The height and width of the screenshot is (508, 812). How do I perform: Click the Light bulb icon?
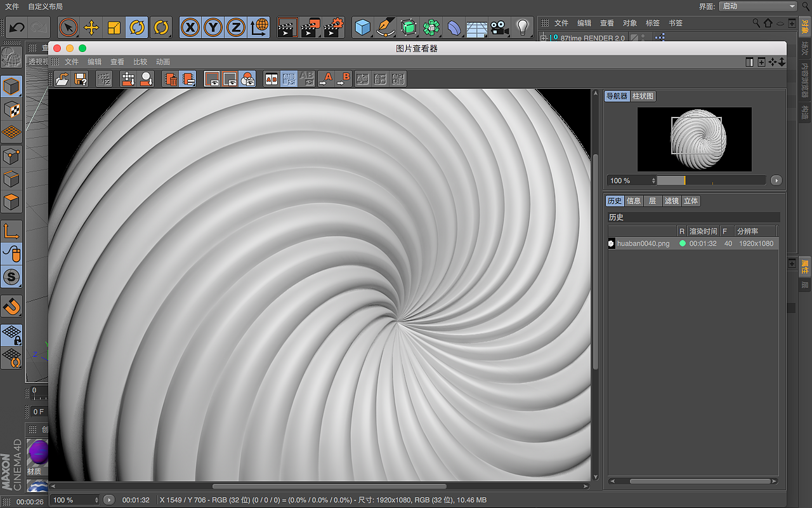[523, 27]
